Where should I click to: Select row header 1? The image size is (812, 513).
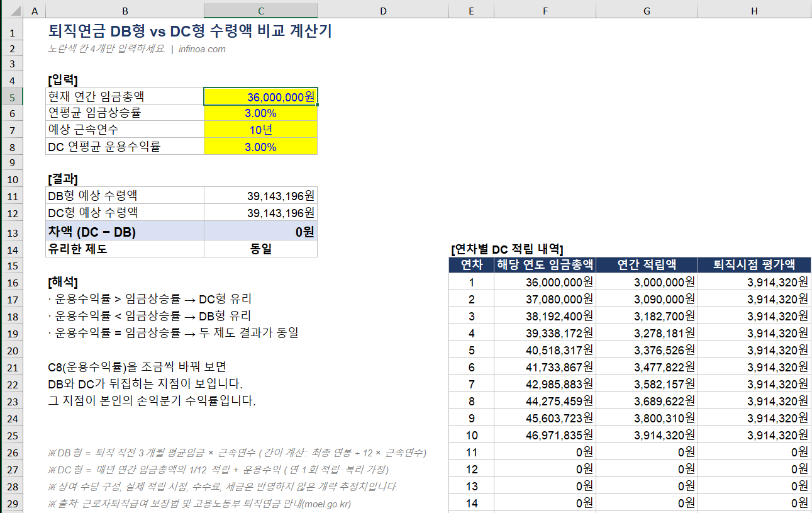point(11,31)
